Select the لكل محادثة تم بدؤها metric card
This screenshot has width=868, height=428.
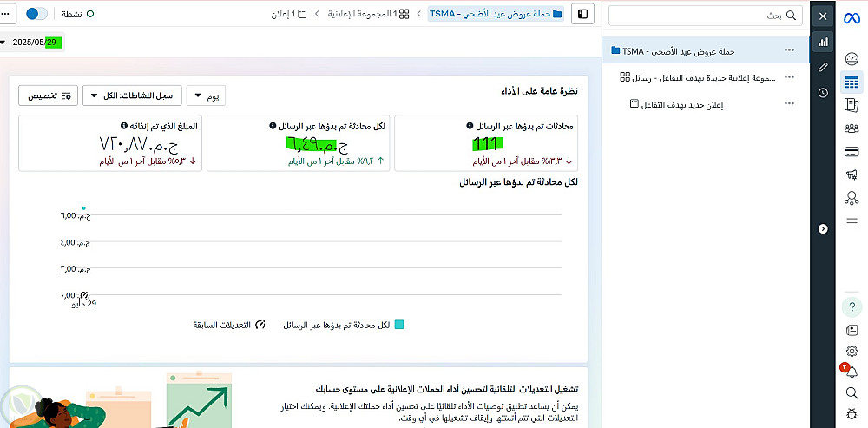(x=299, y=143)
